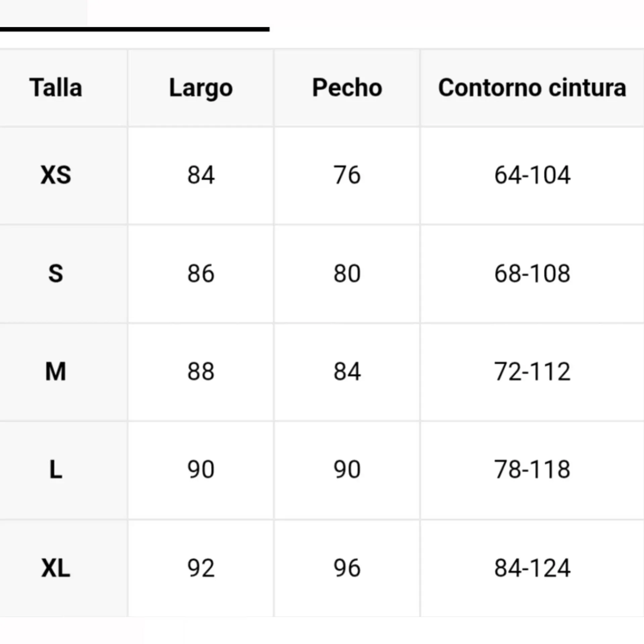Click the Contorno cintura header
The height and width of the screenshot is (644, 644).
tap(532, 88)
